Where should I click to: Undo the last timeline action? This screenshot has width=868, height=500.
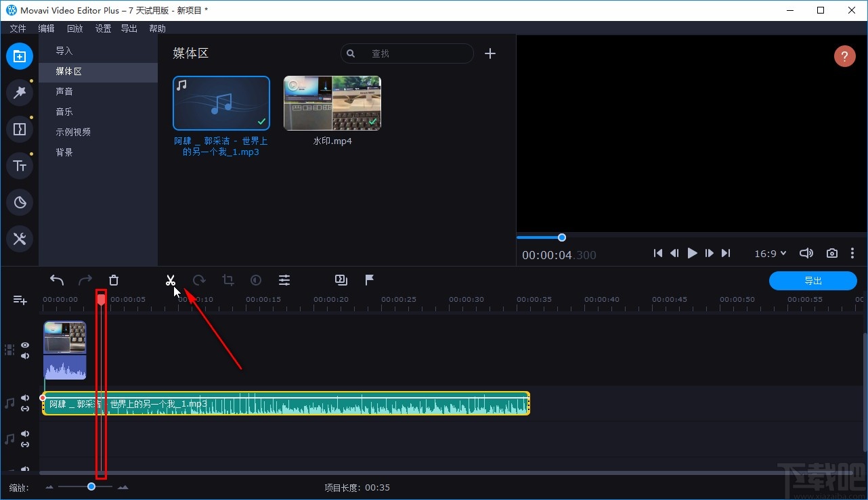[x=57, y=280]
